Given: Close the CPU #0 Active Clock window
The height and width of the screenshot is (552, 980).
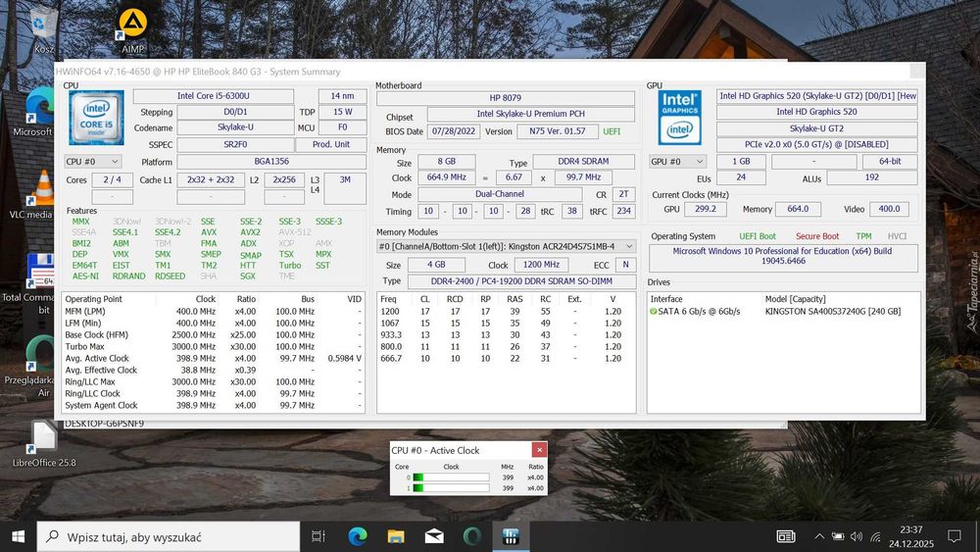Looking at the screenshot, I should click(x=539, y=449).
